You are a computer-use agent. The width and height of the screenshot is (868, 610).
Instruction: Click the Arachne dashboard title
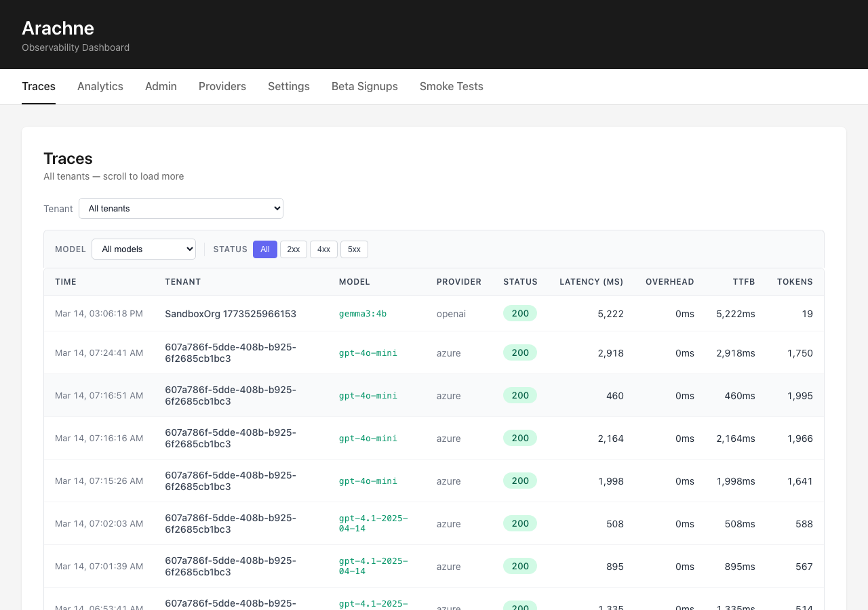(x=58, y=28)
